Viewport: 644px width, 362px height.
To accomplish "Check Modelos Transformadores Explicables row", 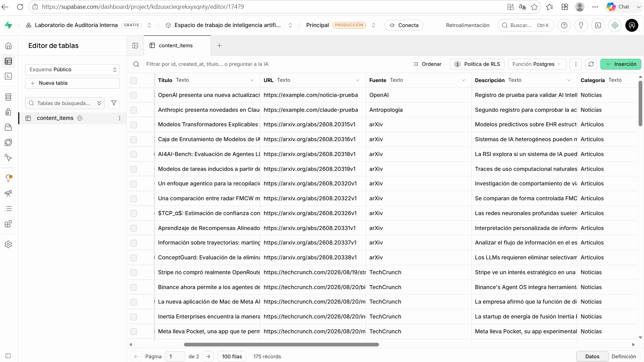I will [x=134, y=125].
